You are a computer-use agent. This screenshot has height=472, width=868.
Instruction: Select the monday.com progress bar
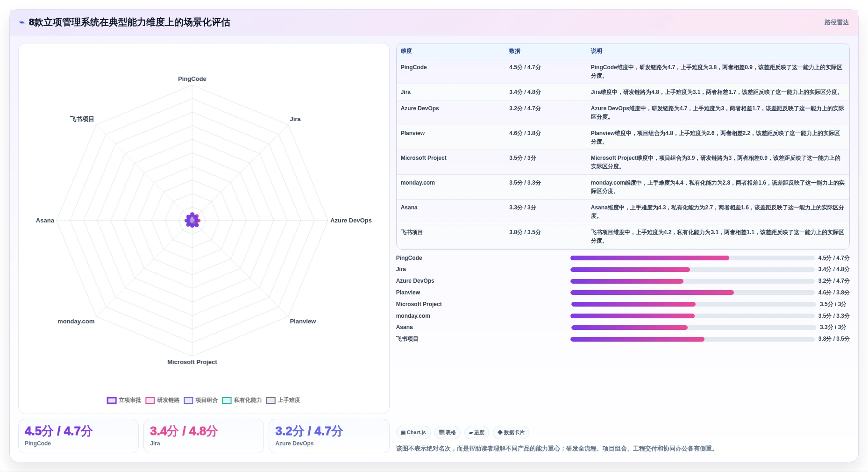point(692,316)
